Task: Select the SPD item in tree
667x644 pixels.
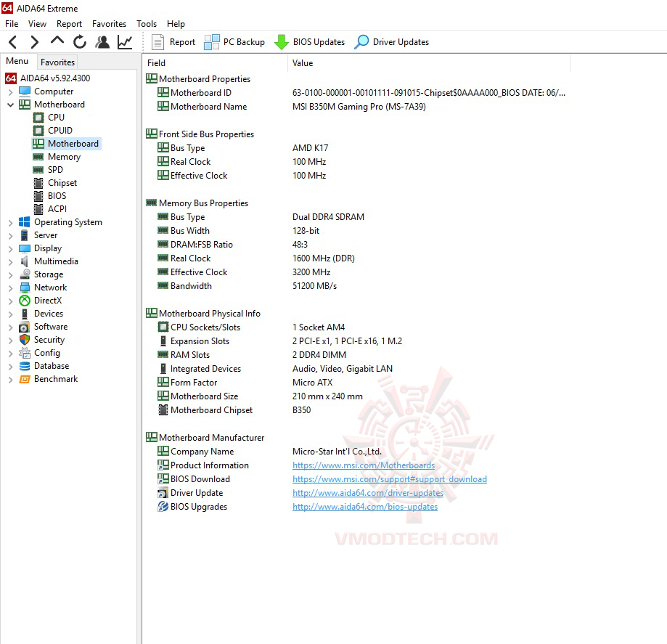Action: [x=55, y=169]
